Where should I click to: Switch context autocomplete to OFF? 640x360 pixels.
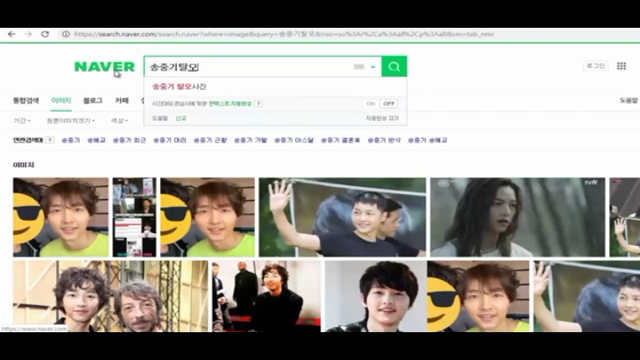(x=389, y=104)
